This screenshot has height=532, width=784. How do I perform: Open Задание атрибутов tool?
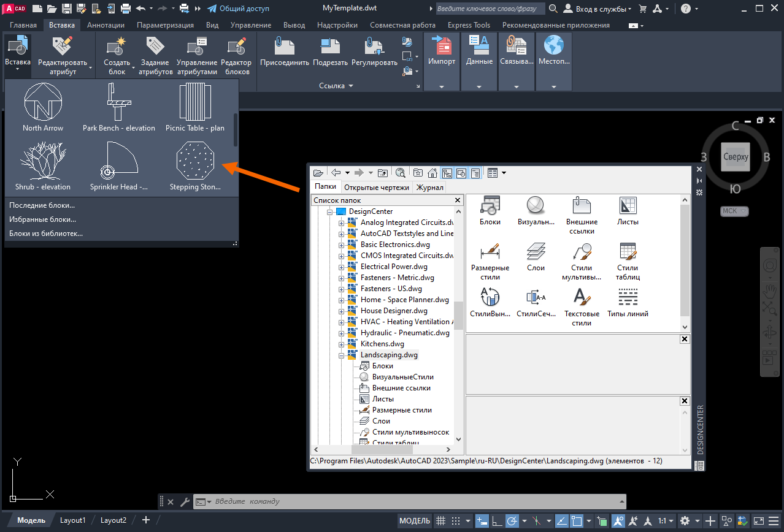click(x=155, y=55)
